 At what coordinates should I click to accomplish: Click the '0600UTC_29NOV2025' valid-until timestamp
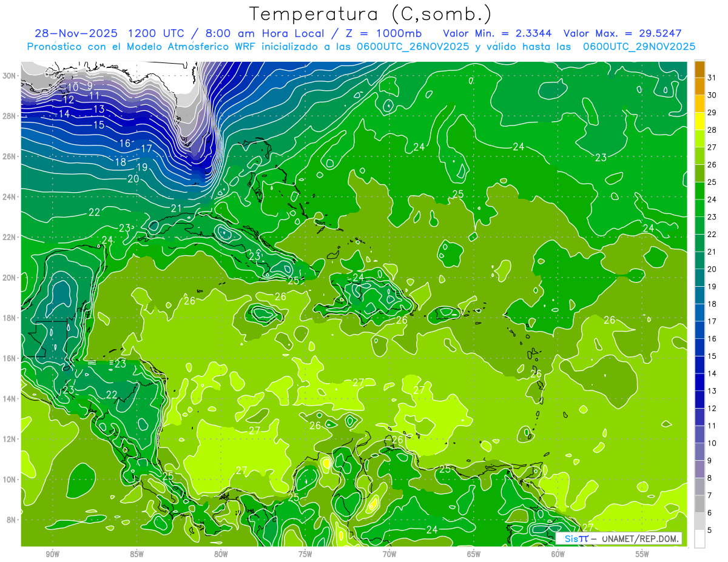[x=639, y=47]
